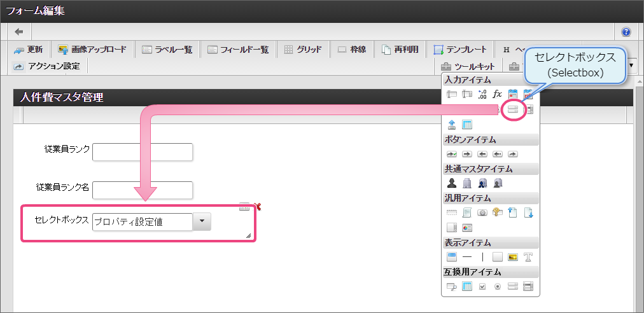
Task: Select the Selectbox item circled in pink
Action: pos(512,109)
